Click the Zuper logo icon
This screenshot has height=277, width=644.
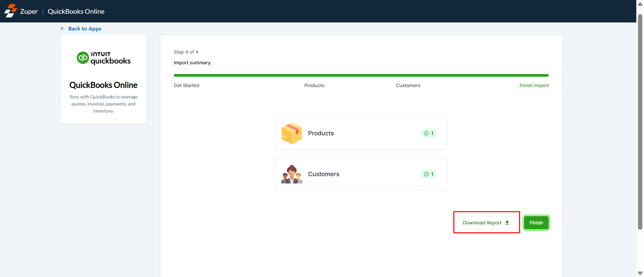tap(10, 11)
